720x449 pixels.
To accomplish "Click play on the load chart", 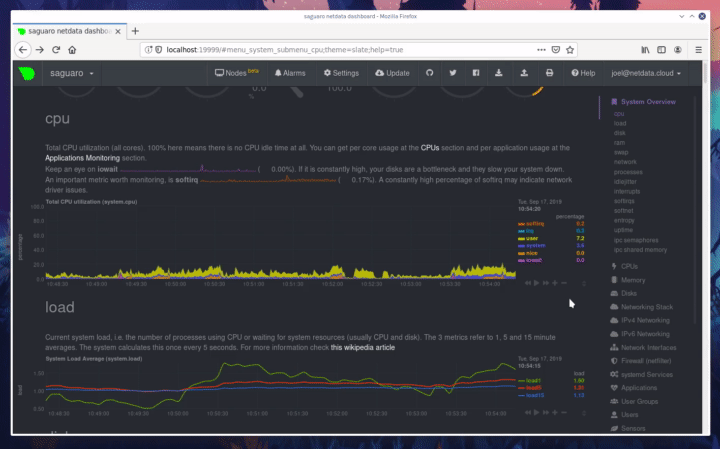I will pos(536,413).
